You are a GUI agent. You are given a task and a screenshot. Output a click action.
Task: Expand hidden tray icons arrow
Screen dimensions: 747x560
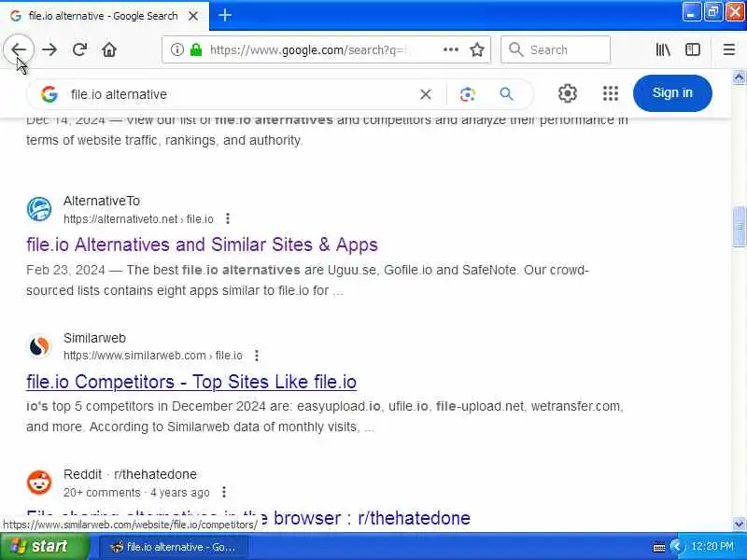tap(676, 546)
